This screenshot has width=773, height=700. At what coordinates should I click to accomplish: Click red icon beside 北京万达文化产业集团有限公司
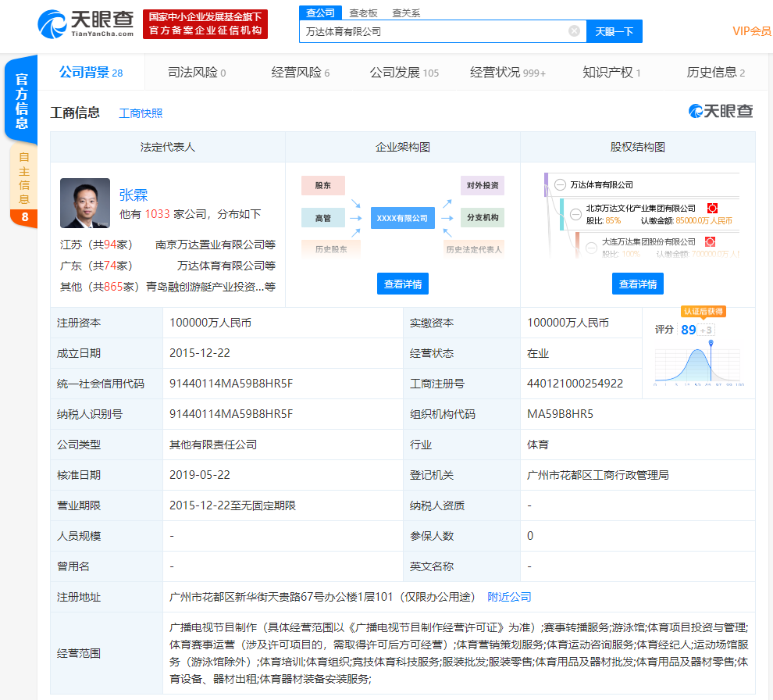click(x=711, y=208)
